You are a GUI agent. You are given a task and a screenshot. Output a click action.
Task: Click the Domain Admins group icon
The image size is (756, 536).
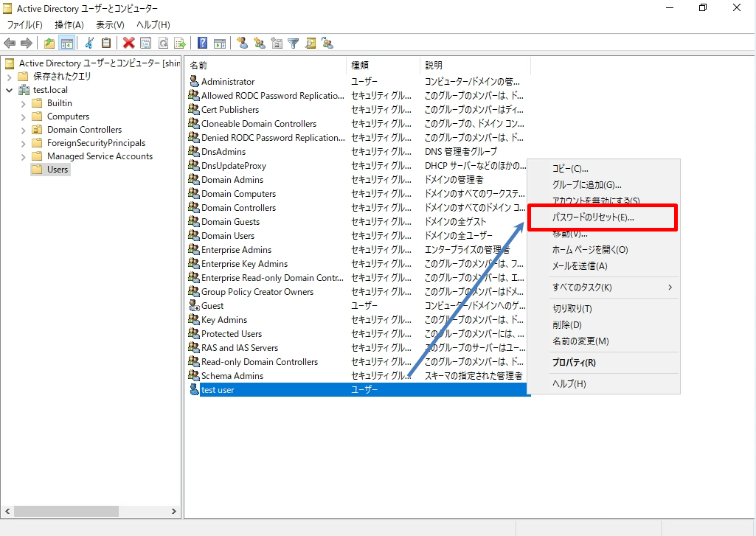tap(194, 179)
